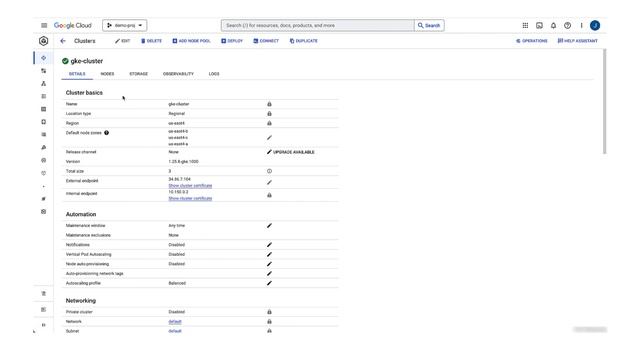Open the demo-proj project selector dropdown
Image resolution: width=640 pixels, height=360 pixels.
124,25
